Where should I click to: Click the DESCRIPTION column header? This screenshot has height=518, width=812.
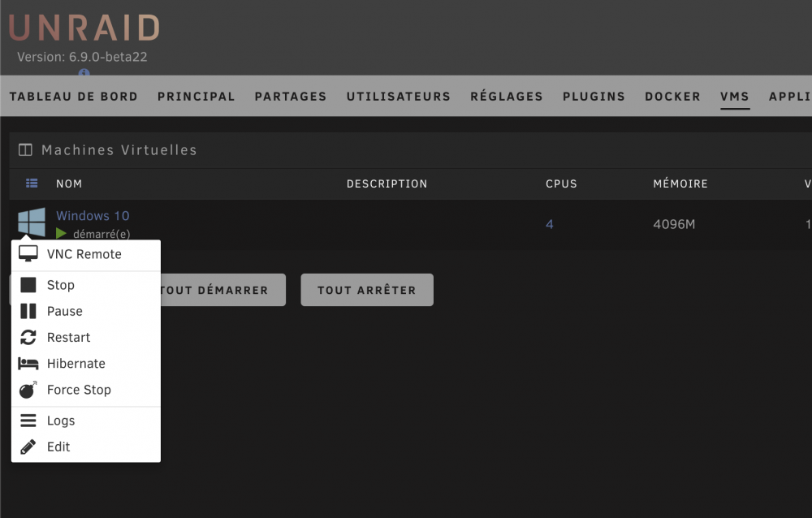pyautogui.click(x=387, y=183)
